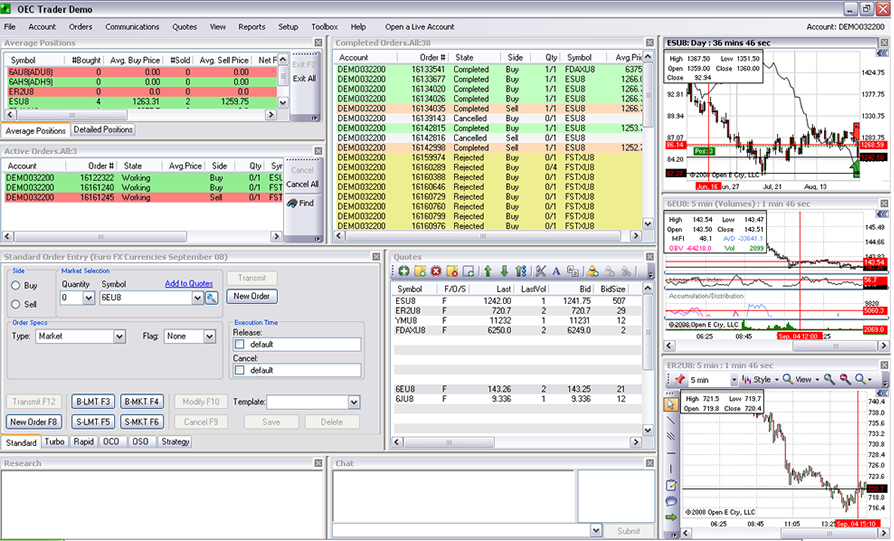
Task: Click the font 'A' icon in Quotes
Action: [556, 271]
